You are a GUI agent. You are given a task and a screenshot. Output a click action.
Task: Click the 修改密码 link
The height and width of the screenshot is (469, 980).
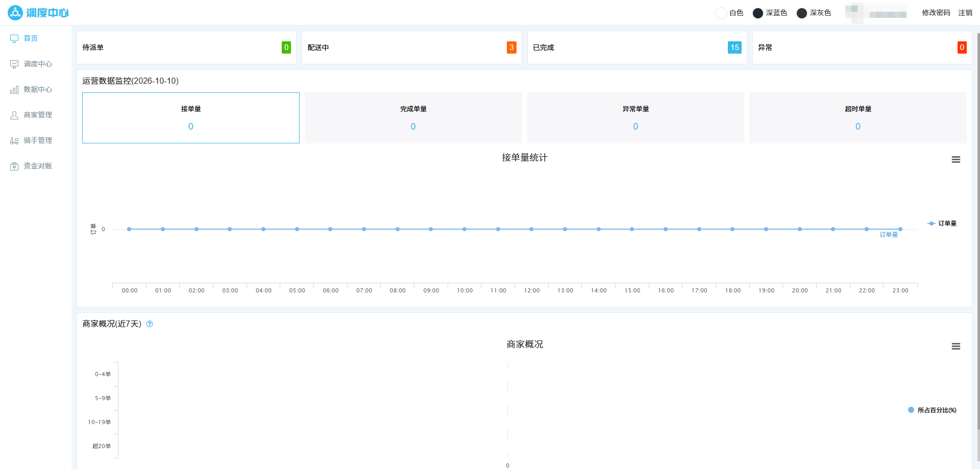click(936, 13)
